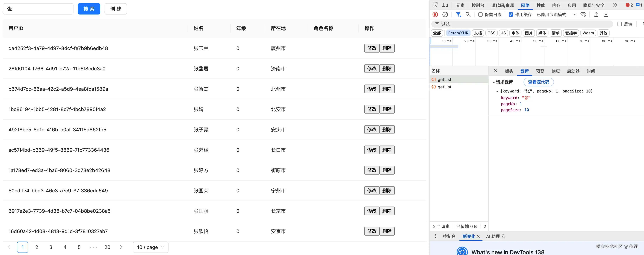
Task: Clear the network log
Action: click(445, 15)
